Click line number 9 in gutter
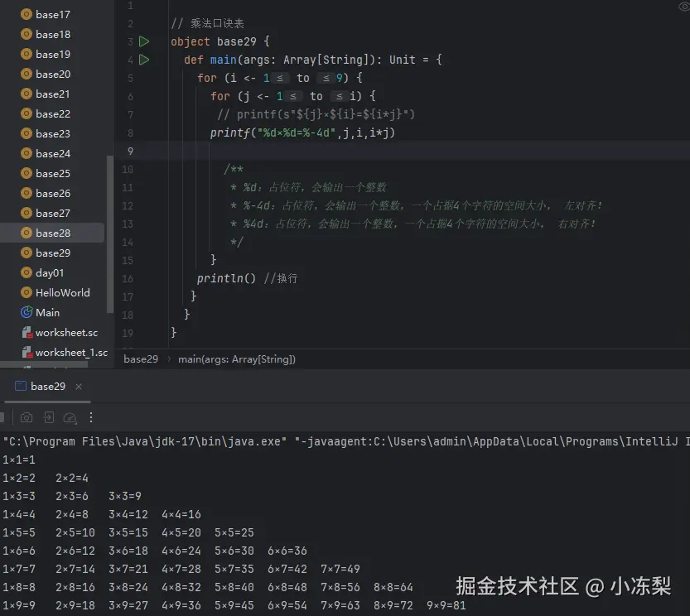The image size is (690, 616). point(130,152)
